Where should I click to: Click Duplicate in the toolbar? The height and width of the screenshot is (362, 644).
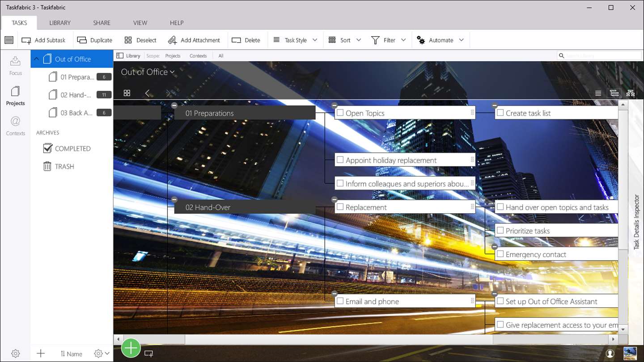tap(95, 40)
